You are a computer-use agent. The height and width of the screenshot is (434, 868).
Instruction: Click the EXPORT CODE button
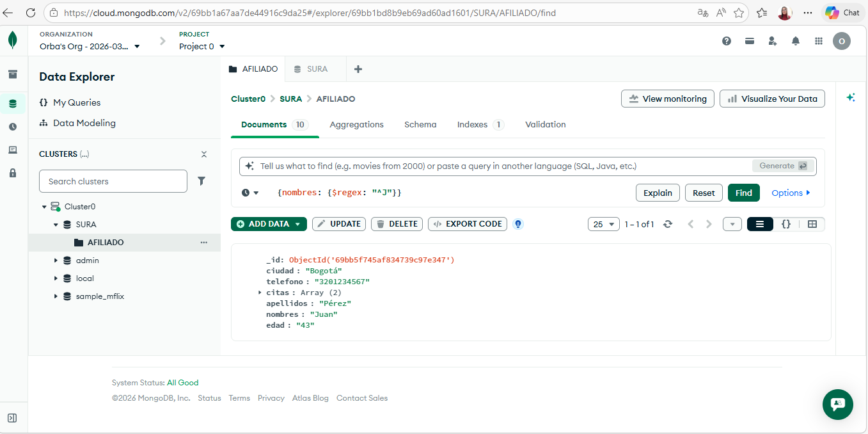coord(468,224)
